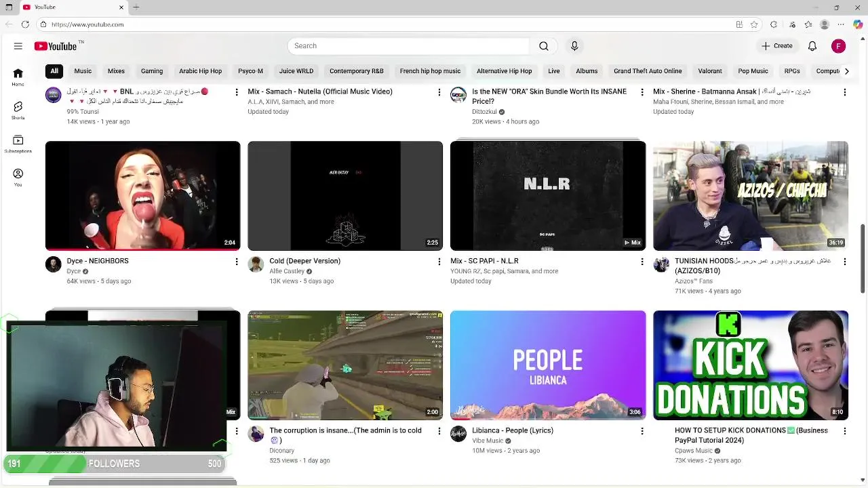This screenshot has height=488, width=868.
Task: Open the YouTube hamburger guide menu
Action: coord(18,46)
